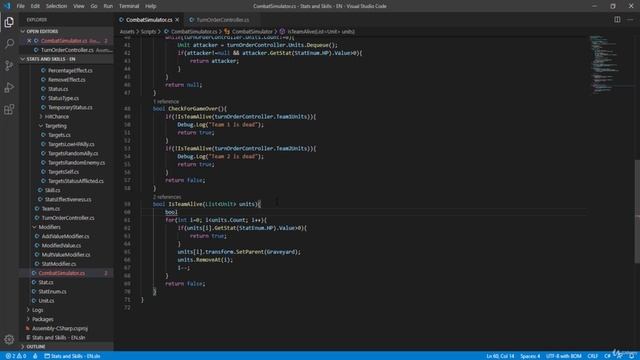Click the Stats and Skills - EN.sln status item
The height and width of the screenshot is (360, 640).
coord(72,356)
